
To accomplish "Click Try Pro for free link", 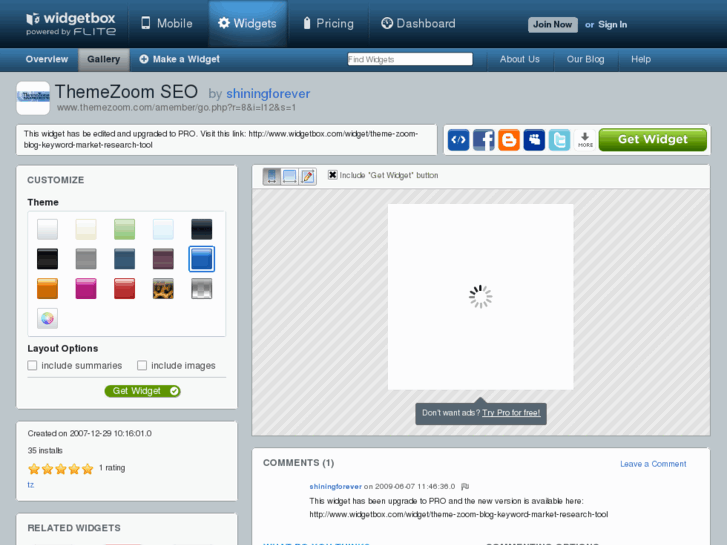I will (511, 413).
